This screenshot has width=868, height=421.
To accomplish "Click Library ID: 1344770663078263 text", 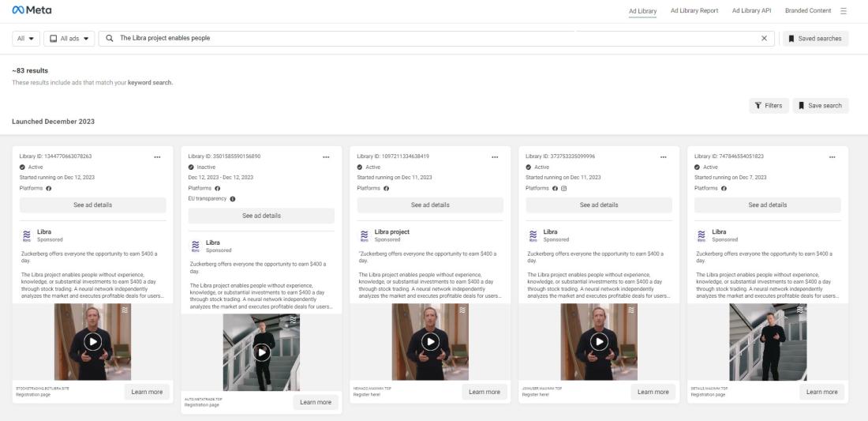I will [x=55, y=156].
